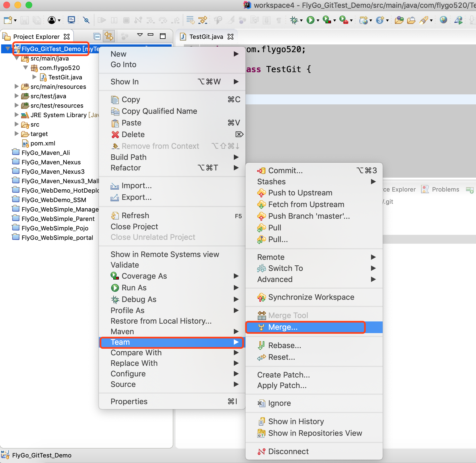Select Copy Qualified Name menu item
Image resolution: width=476 pixels, height=463 pixels.
click(x=172, y=111)
